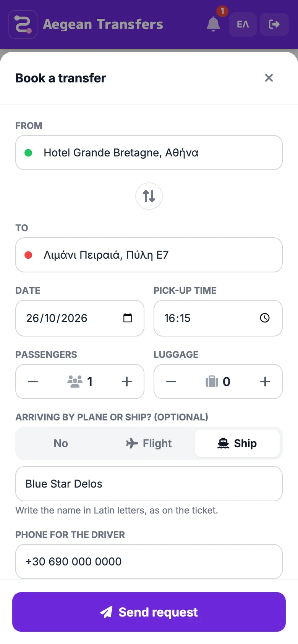Edit the phone for the driver field
The height and width of the screenshot is (644, 298).
tap(149, 562)
